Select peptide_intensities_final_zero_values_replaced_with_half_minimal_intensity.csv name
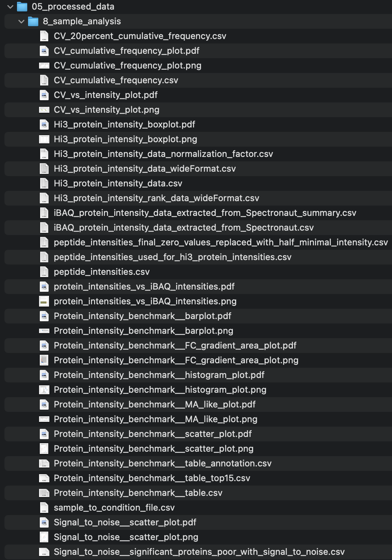The height and width of the screenshot is (560, 392). (x=221, y=242)
